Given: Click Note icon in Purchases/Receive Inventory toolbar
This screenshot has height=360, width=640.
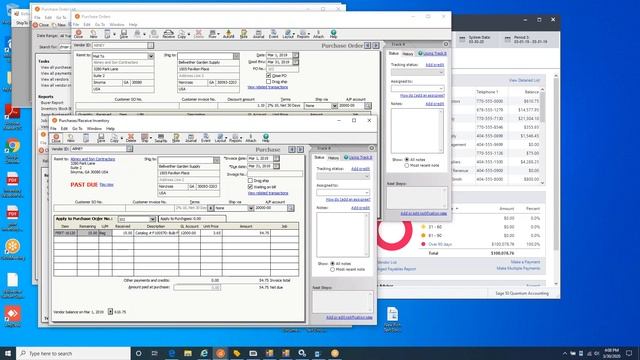Looking at the screenshot, I should coord(176,138).
